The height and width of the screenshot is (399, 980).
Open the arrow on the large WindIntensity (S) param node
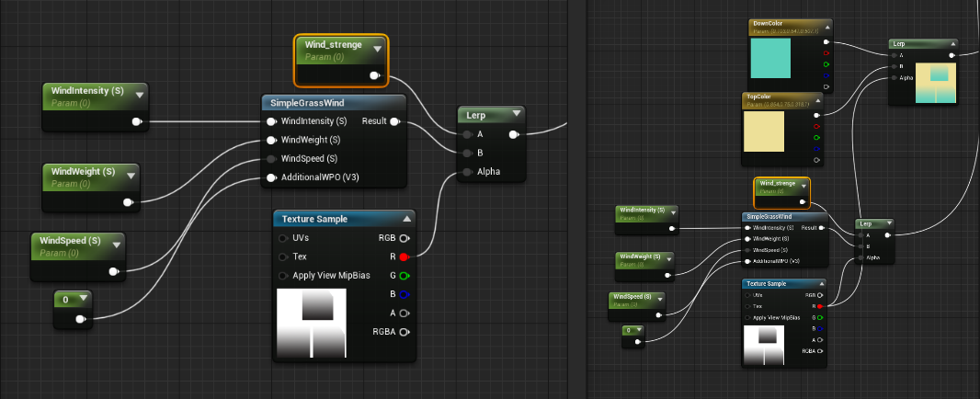coord(140,95)
